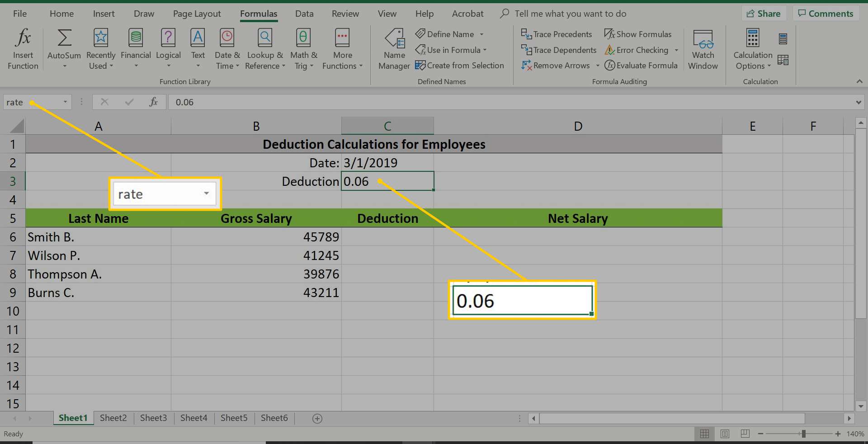Screen dimensions: 868x444
Task: Open Recently Used functions list
Action: coord(101,49)
